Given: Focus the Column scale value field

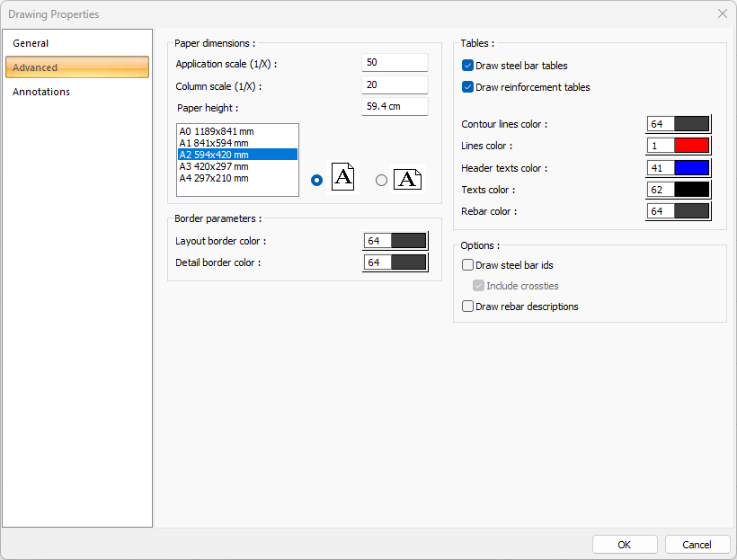Looking at the screenshot, I should (x=395, y=85).
